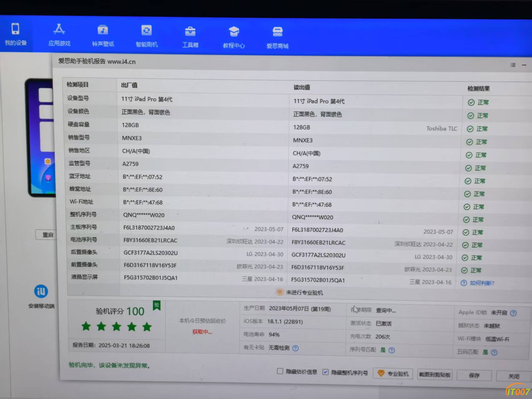Open the 我的设备 tab
The height and width of the screenshot is (399, 532).
pyautogui.click(x=15, y=34)
